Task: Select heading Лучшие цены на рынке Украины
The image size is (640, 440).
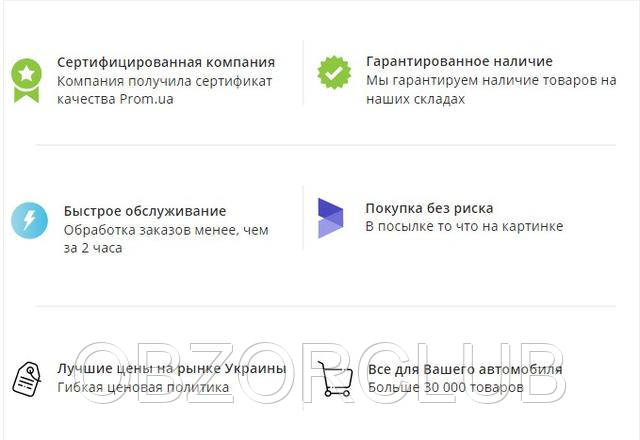Action: pyautogui.click(x=171, y=369)
